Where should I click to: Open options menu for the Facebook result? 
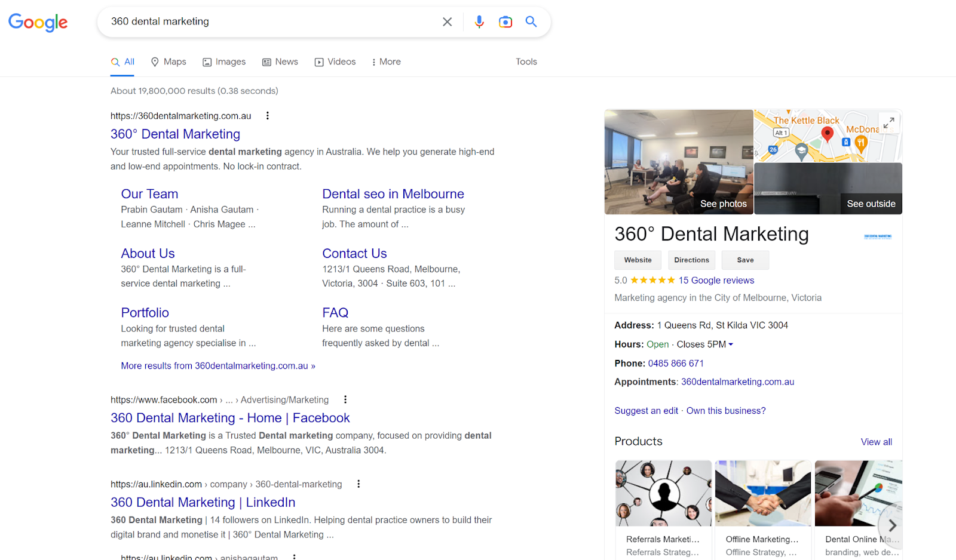pyautogui.click(x=345, y=399)
